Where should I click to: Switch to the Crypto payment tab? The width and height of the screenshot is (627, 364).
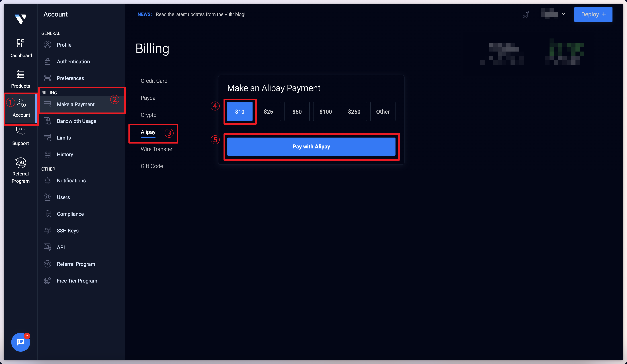click(x=149, y=115)
